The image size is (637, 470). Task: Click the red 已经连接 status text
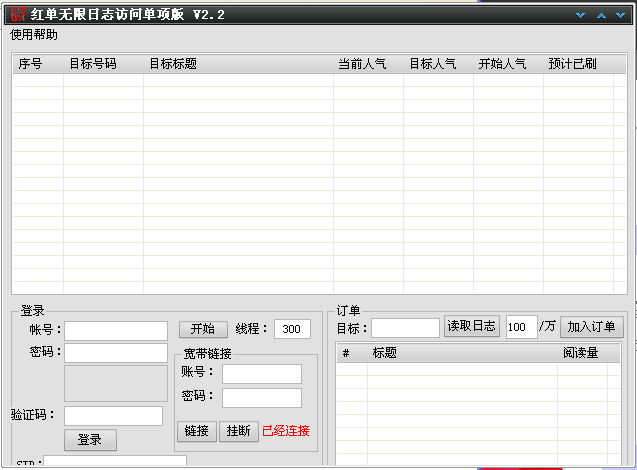click(x=286, y=431)
